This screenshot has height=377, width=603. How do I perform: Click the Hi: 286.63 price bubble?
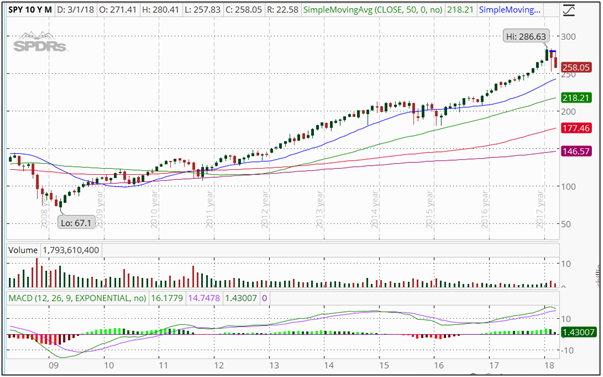click(x=526, y=36)
